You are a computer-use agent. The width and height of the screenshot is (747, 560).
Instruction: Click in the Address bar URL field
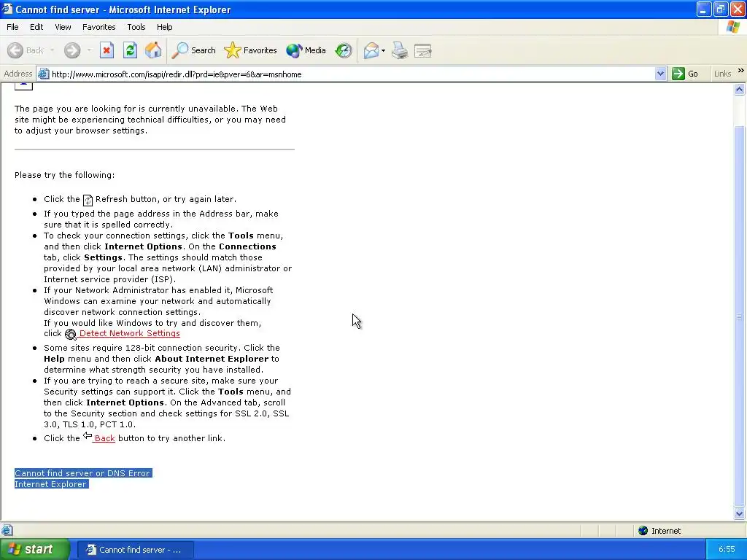click(352, 74)
